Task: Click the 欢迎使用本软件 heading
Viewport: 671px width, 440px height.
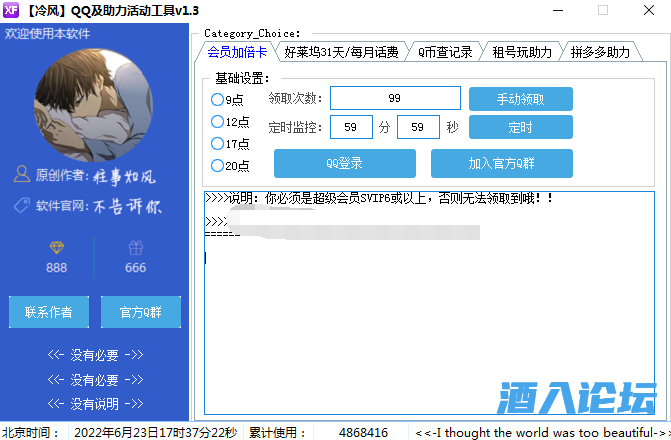Action: [x=48, y=34]
